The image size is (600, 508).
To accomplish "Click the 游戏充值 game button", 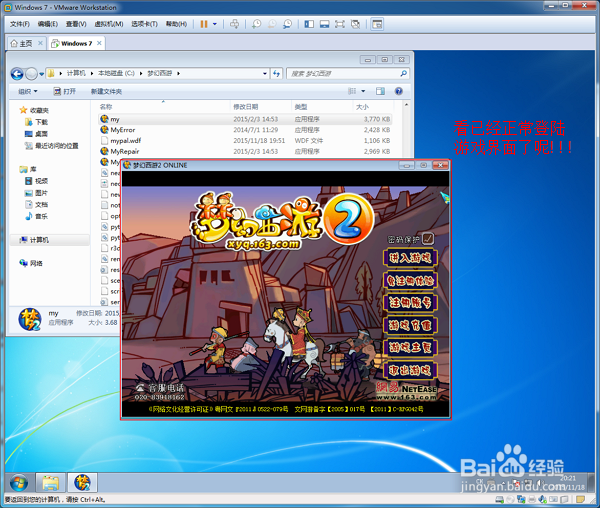I will 410,326.
